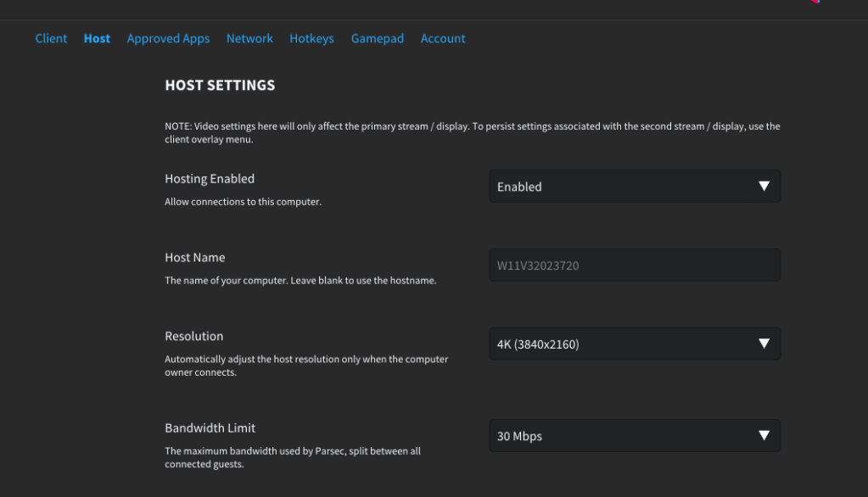The image size is (868, 497).
Task: Go to the Network tab
Action: pos(249,38)
